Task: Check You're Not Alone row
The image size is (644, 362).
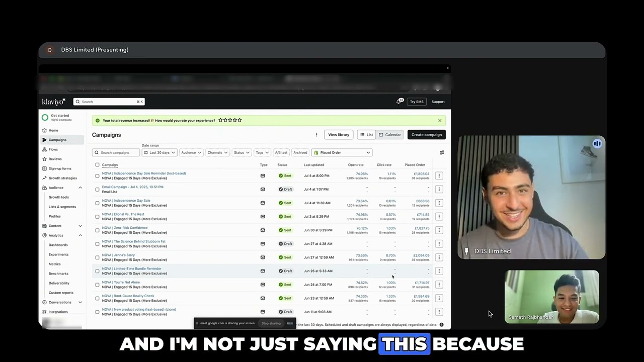Action: 97,284
